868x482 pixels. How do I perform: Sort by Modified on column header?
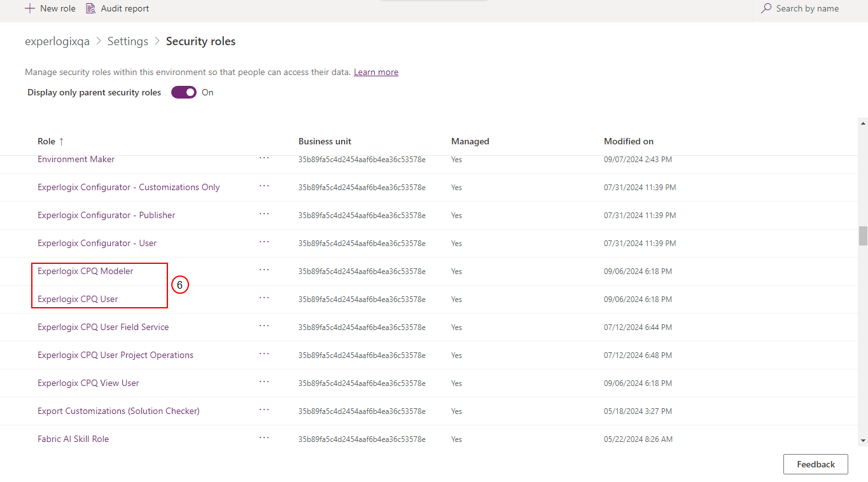tap(629, 141)
